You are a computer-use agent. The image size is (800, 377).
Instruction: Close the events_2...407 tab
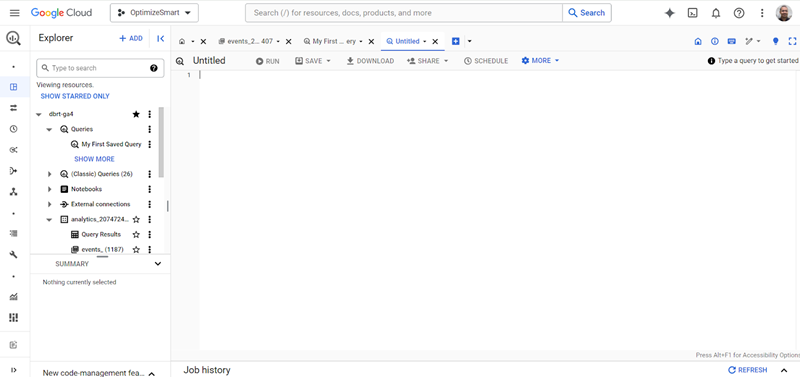click(288, 42)
